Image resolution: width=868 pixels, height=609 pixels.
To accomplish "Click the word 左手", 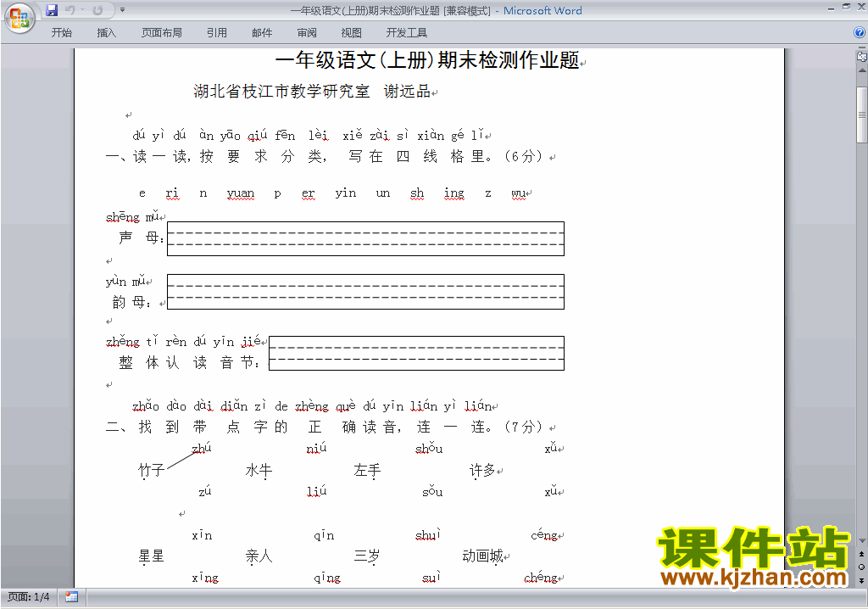I will [x=367, y=471].
